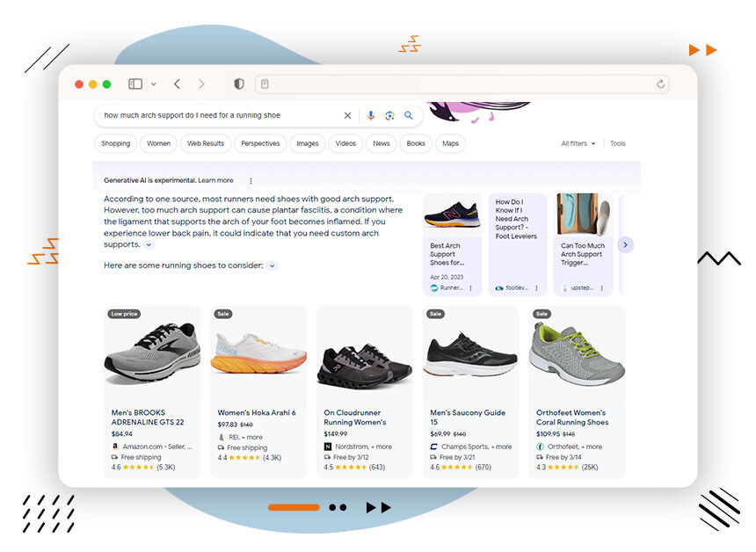Open the Learn more link about Generative AI
This screenshot has height=552, width=756.
click(x=217, y=179)
